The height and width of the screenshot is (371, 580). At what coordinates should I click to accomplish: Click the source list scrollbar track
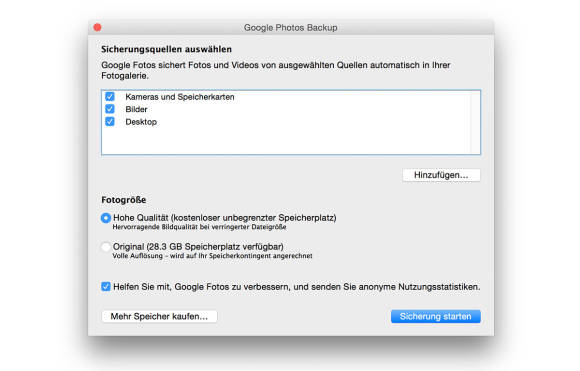475,122
